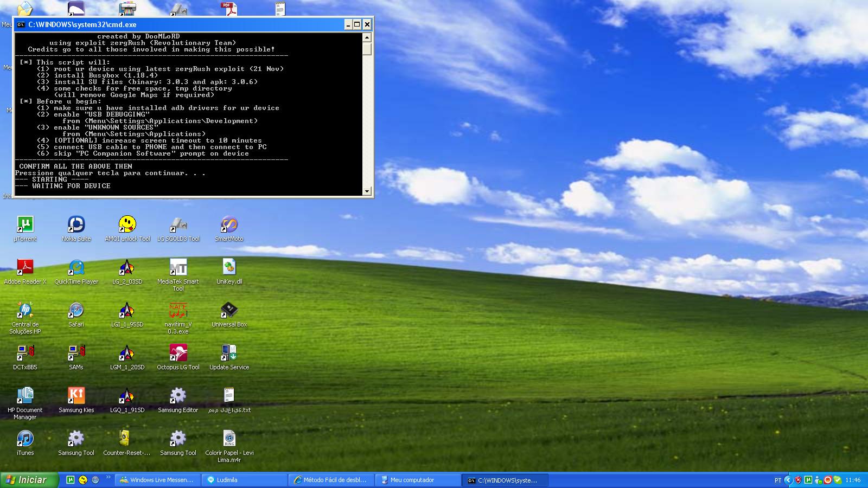Expand Quick Launch overflow chevron

tap(108, 478)
